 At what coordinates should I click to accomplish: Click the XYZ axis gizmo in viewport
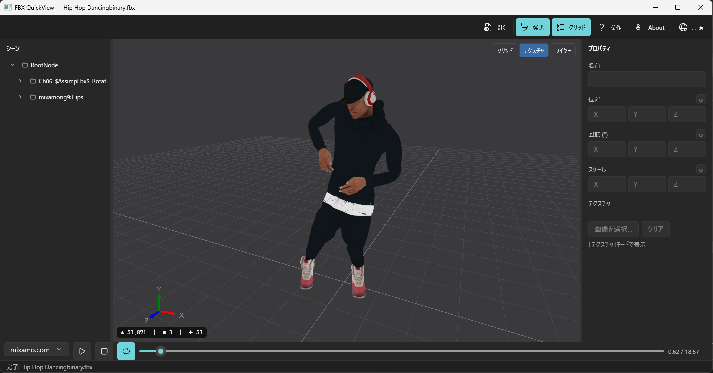point(164,305)
